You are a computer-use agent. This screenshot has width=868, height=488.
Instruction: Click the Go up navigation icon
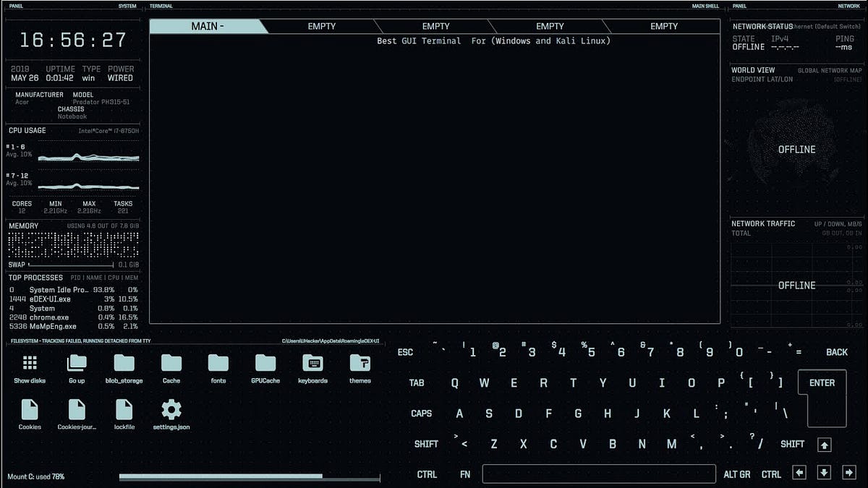tap(77, 365)
